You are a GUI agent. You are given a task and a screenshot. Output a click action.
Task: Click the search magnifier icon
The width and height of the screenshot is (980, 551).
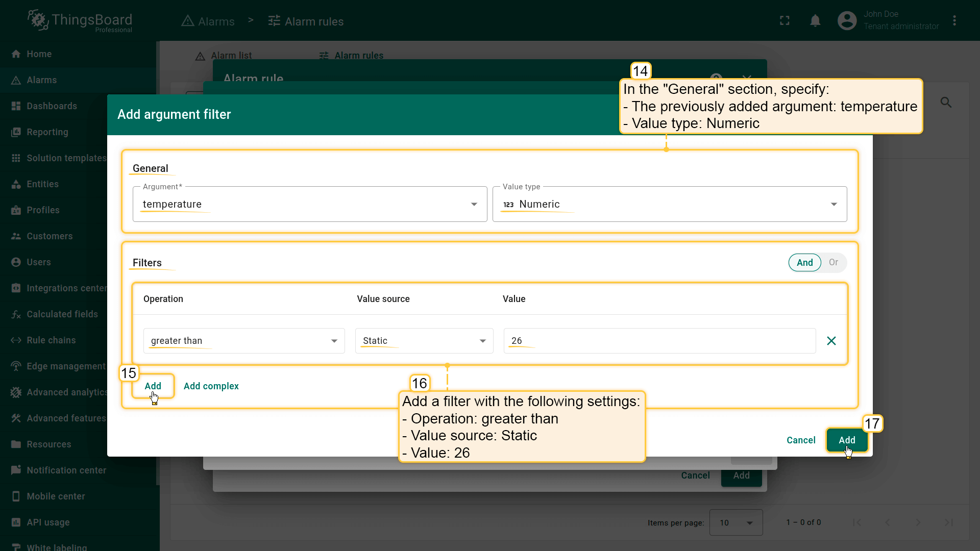point(946,103)
